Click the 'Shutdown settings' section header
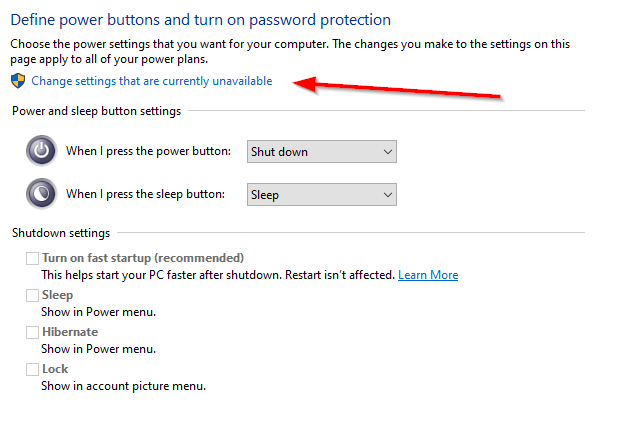617x423 pixels. click(x=60, y=233)
